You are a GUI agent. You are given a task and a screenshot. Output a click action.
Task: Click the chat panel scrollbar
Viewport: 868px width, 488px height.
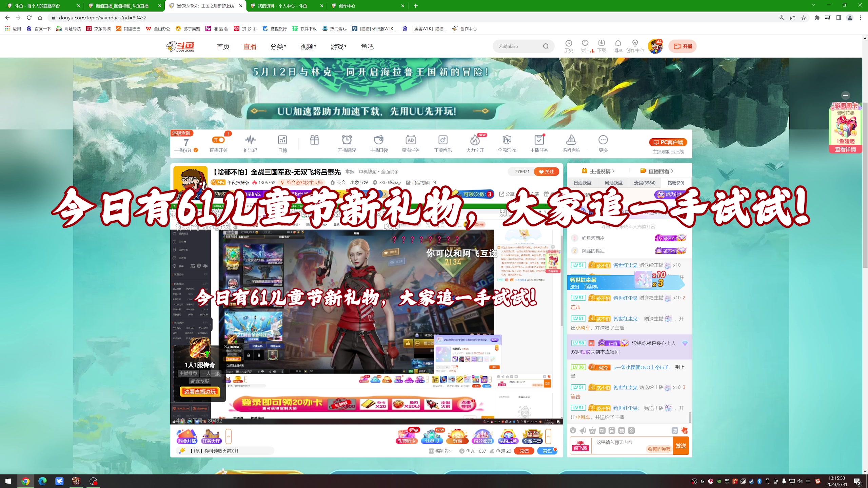tap(690, 417)
